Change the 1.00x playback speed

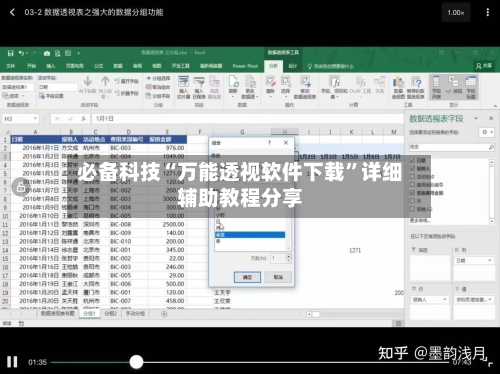tap(456, 13)
